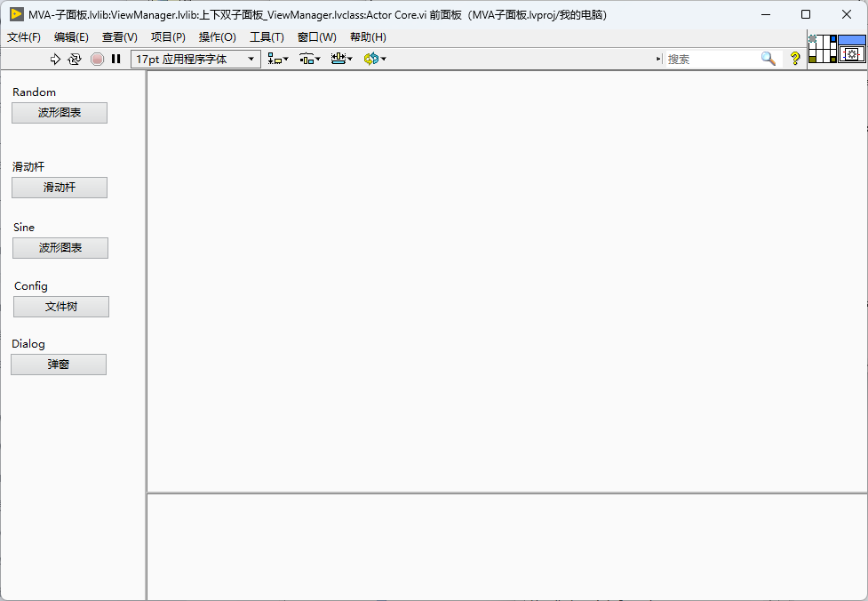Minimize the Actor Core.vi window
Image resolution: width=868 pixels, height=601 pixels.
766,14
